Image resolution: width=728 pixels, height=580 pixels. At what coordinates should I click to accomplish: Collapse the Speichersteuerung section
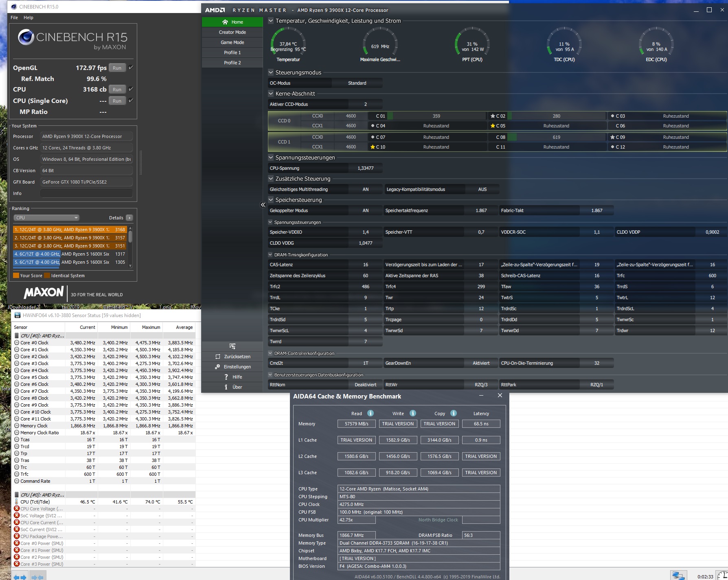coord(271,200)
